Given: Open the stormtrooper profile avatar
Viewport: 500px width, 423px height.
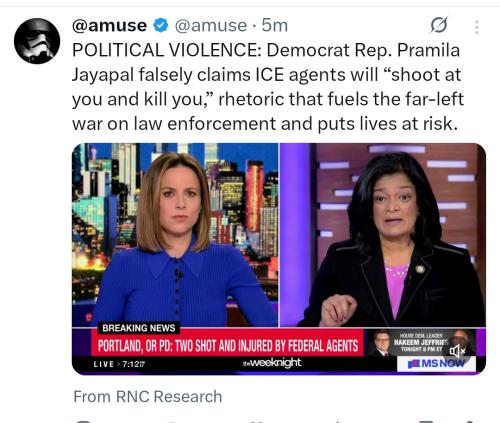Looking at the screenshot, I should click(37, 41).
